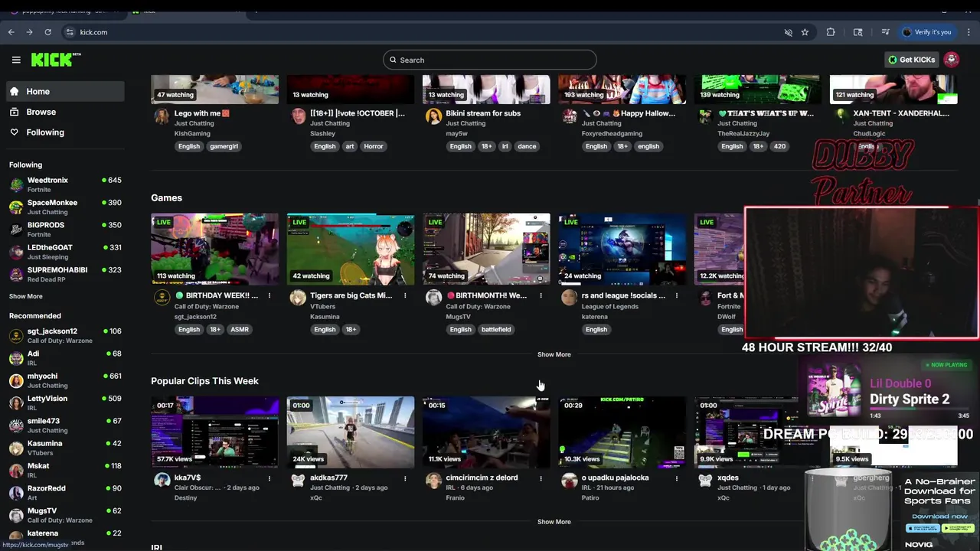Click SUPREMOHABIBI avatar in sidebar
Viewport: 980px width, 551px height.
pyautogui.click(x=16, y=274)
